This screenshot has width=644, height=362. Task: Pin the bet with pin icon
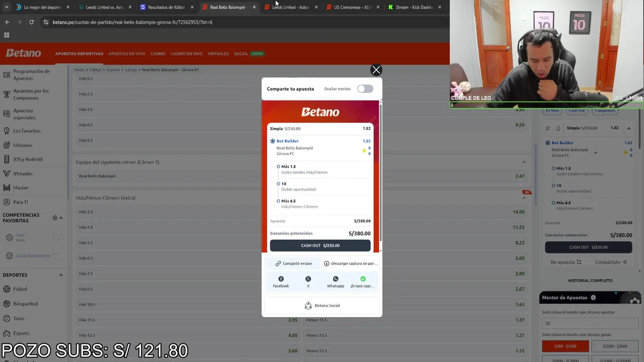pos(548,128)
